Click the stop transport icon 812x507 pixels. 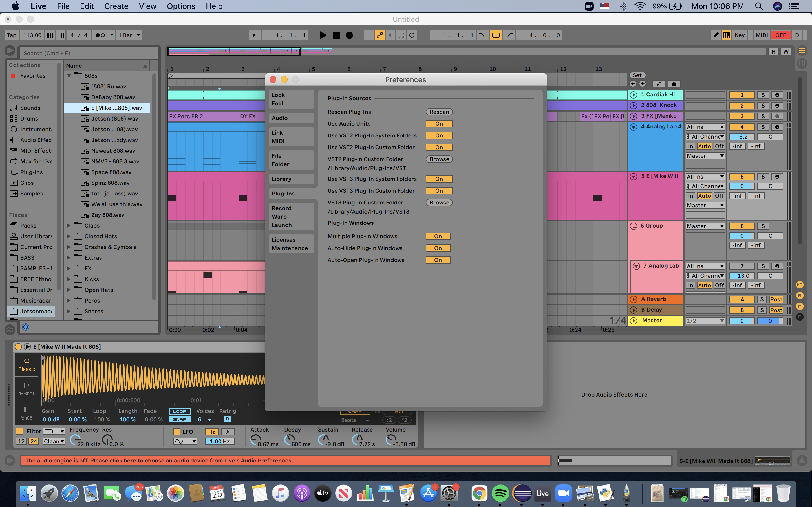[x=336, y=35]
